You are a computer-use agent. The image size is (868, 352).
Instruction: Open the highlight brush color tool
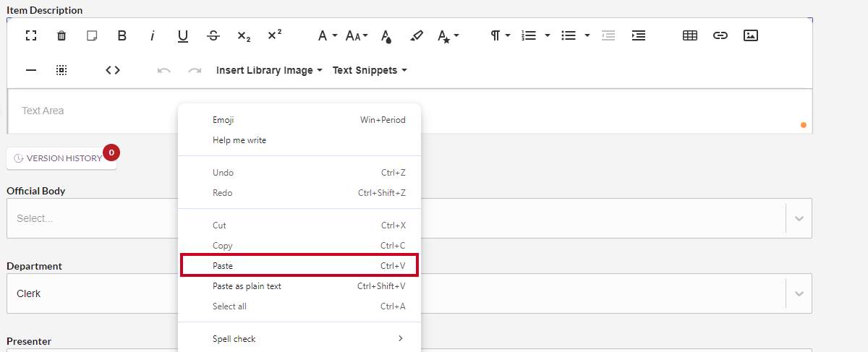coord(416,35)
